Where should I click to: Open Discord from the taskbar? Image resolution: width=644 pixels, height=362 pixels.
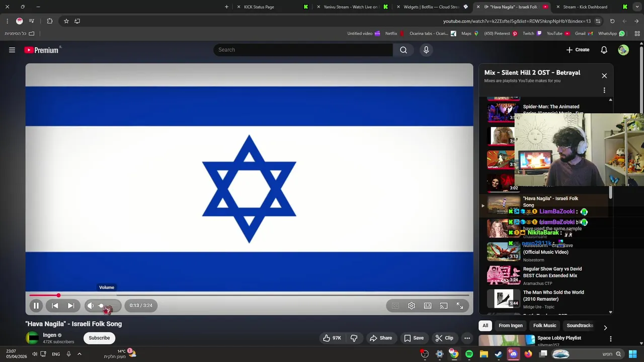(x=513, y=354)
